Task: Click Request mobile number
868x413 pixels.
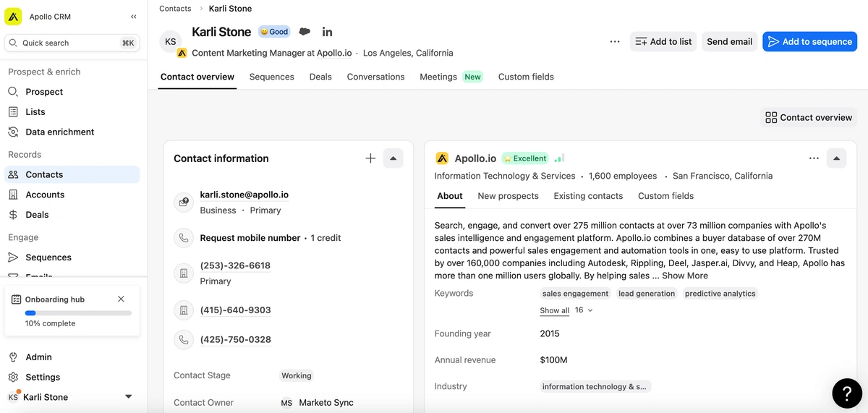Action: pos(250,238)
